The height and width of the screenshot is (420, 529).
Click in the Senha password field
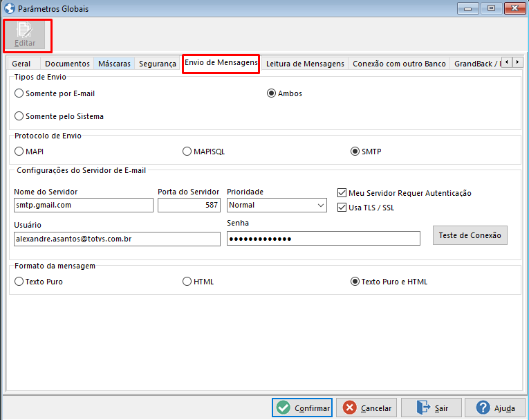tap(324, 238)
